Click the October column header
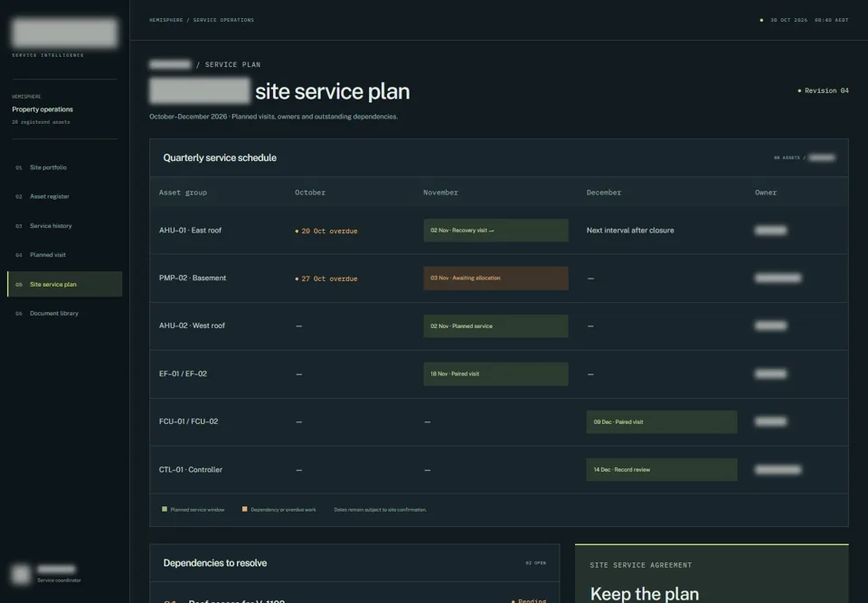This screenshot has height=603, width=868. pos(310,193)
